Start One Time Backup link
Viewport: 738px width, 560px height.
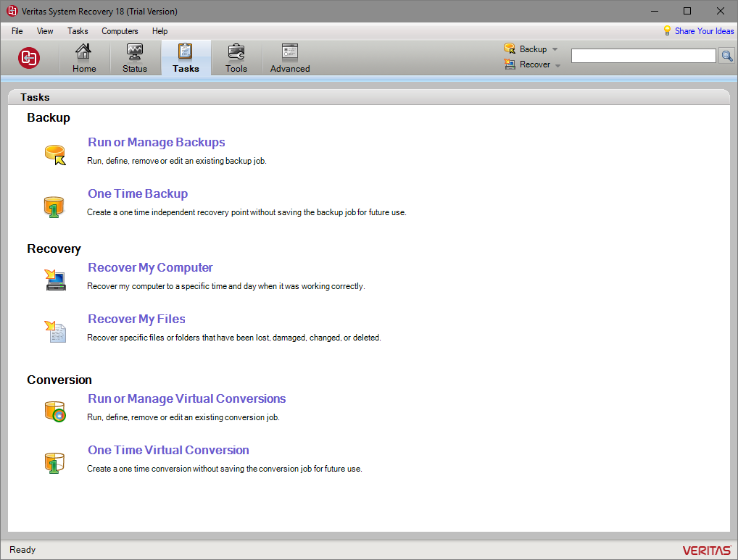tap(138, 193)
